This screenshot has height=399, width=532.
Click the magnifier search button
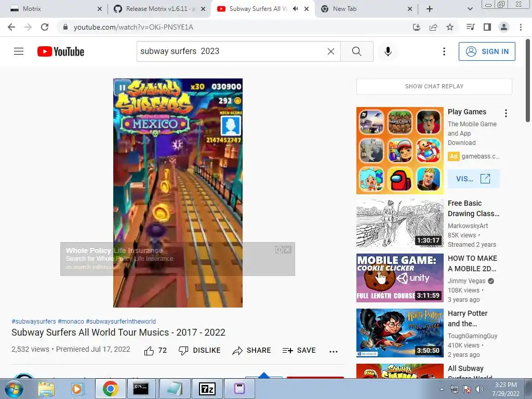click(x=356, y=51)
